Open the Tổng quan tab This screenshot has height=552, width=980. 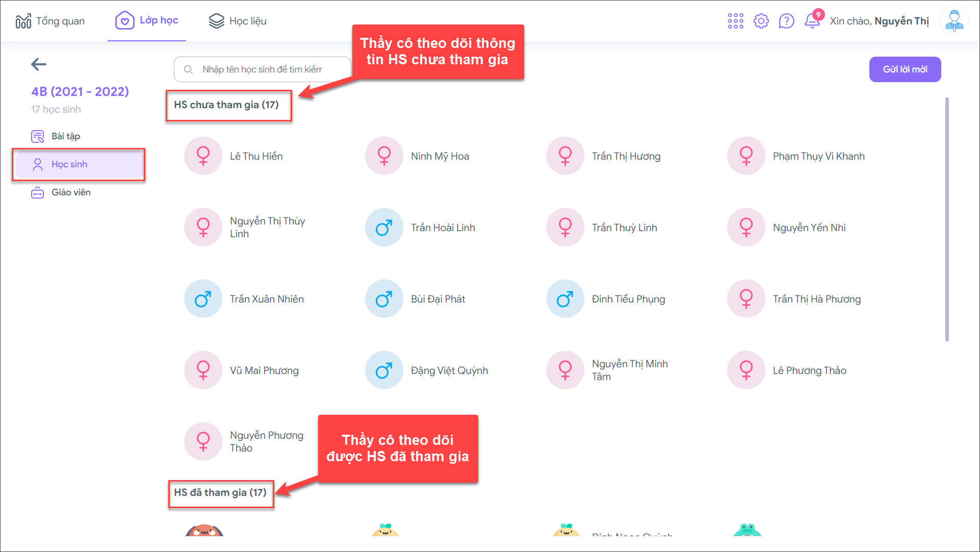click(50, 21)
